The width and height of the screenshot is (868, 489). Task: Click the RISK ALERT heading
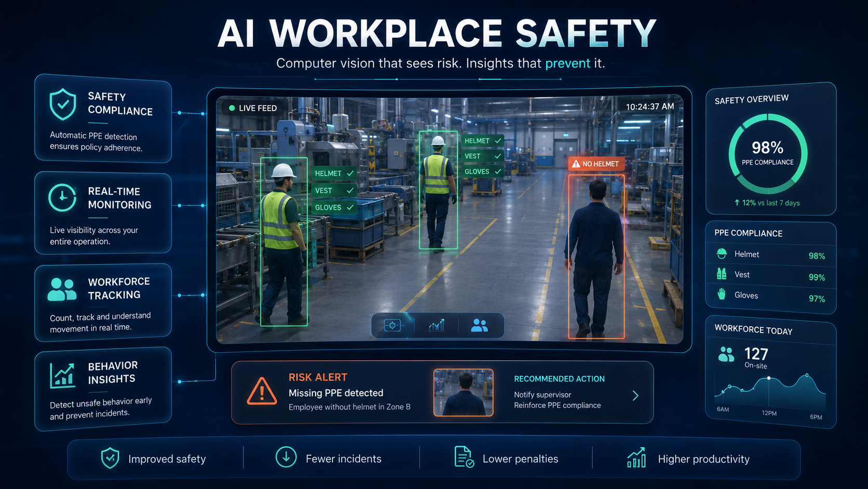tap(318, 377)
